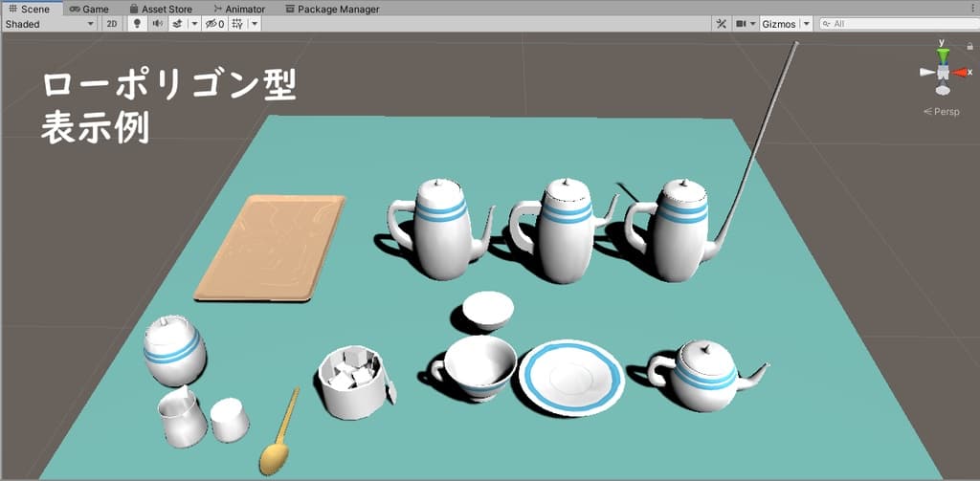
Task: Select the sugar cube bowl
Action: click(x=351, y=383)
